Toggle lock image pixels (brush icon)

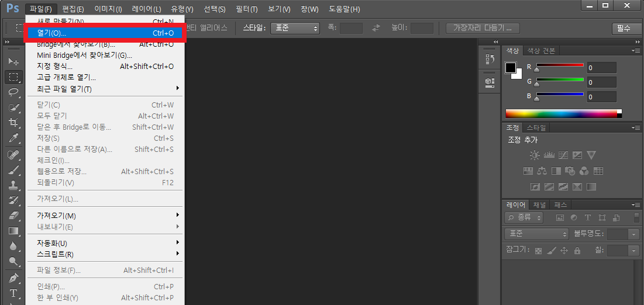pyautogui.click(x=551, y=251)
